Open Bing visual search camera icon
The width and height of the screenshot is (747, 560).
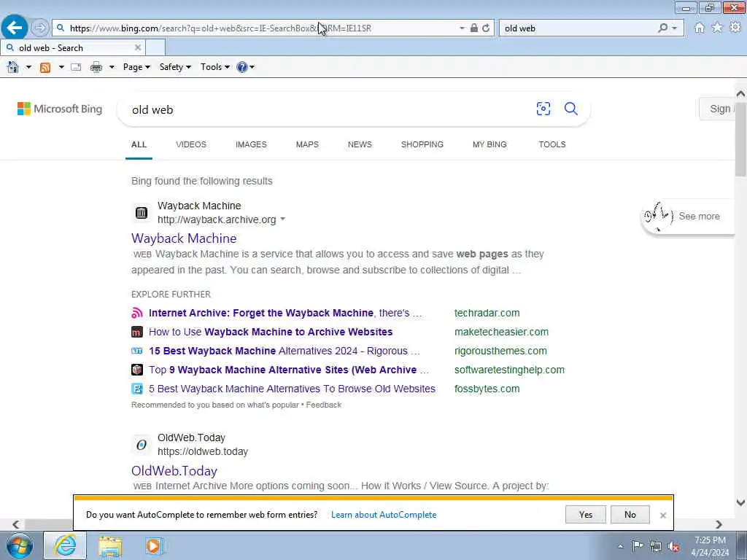click(543, 109)
